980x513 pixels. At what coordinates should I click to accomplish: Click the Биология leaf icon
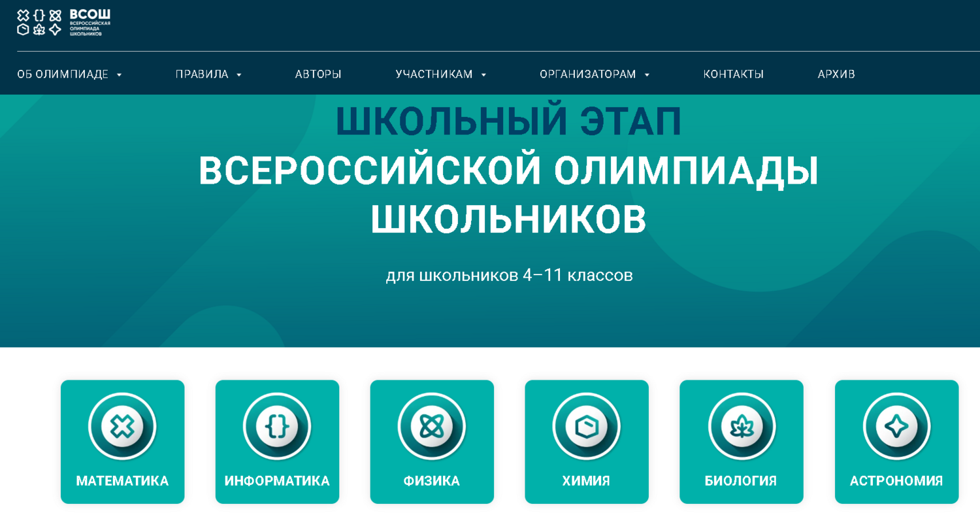click(x=742, y=427)
